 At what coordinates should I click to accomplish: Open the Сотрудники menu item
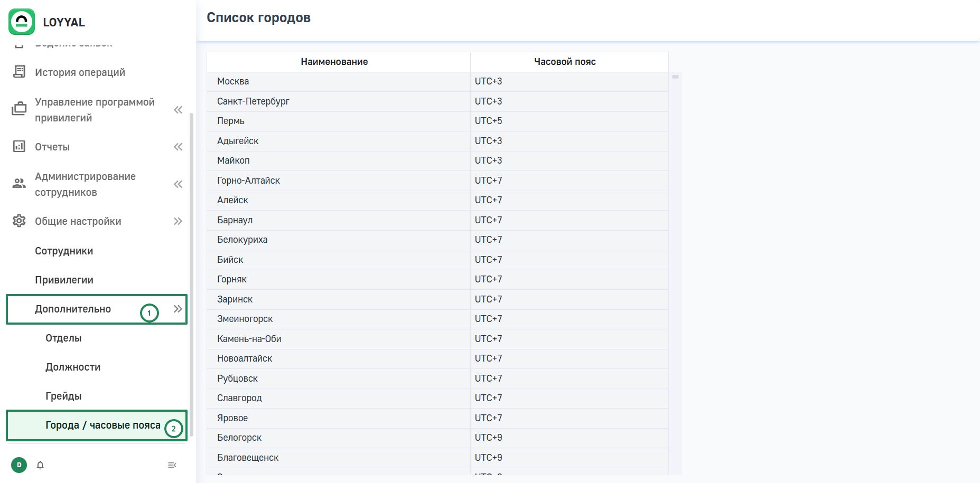64,251
